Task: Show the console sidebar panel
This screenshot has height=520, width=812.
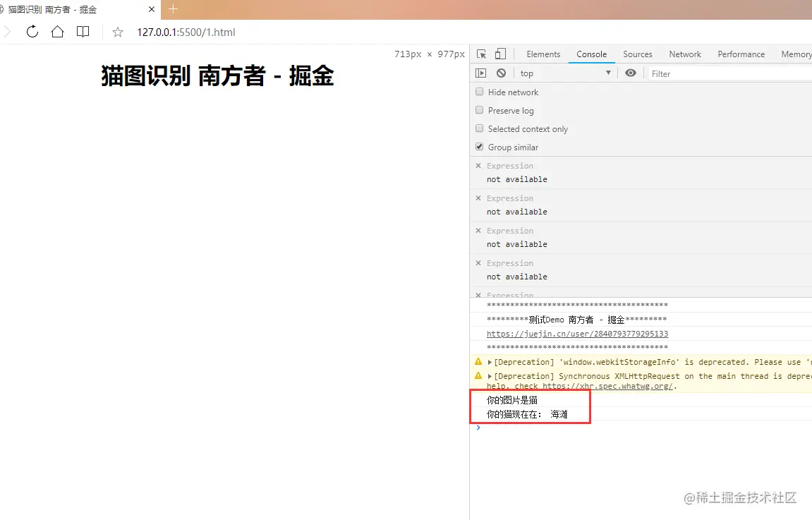Action: tap(481, 73)
